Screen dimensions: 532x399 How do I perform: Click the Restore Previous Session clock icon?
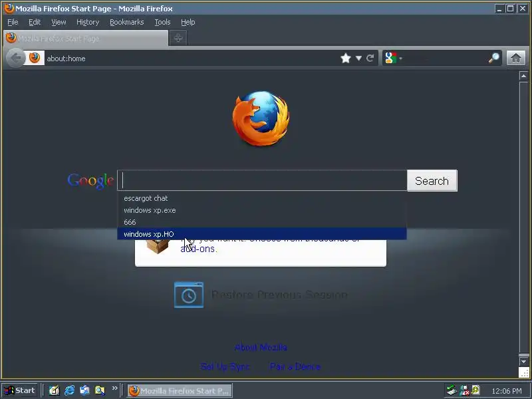[x=189, y=295]
